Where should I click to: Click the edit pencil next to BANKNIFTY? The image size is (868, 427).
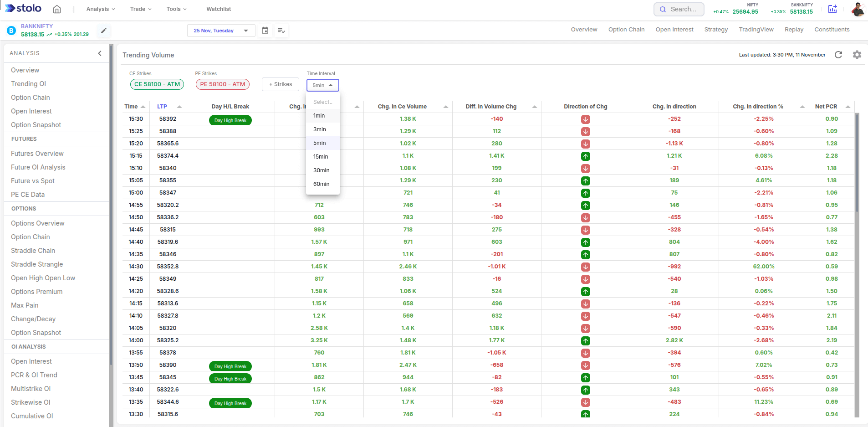coord(104,31)
